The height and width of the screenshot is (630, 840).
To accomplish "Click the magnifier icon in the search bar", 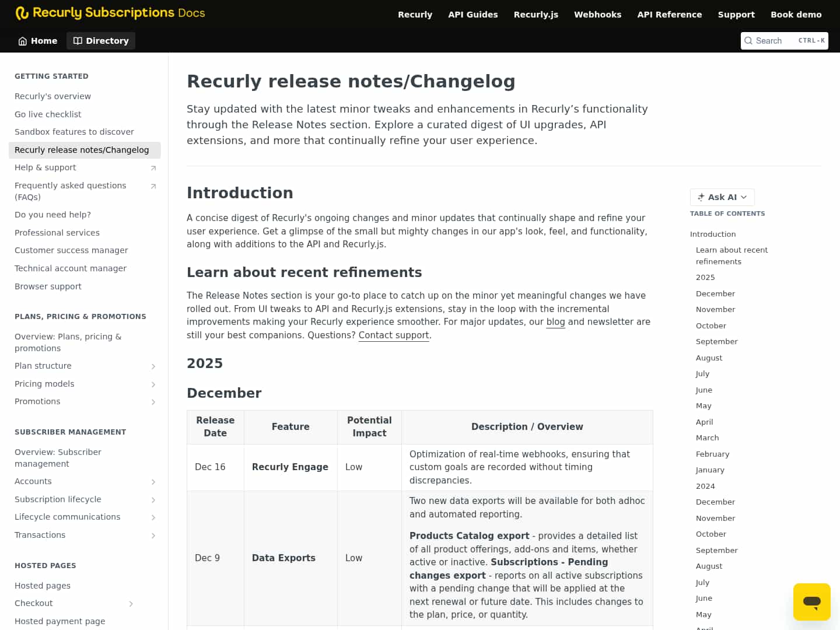I will (x=748, y=40).
